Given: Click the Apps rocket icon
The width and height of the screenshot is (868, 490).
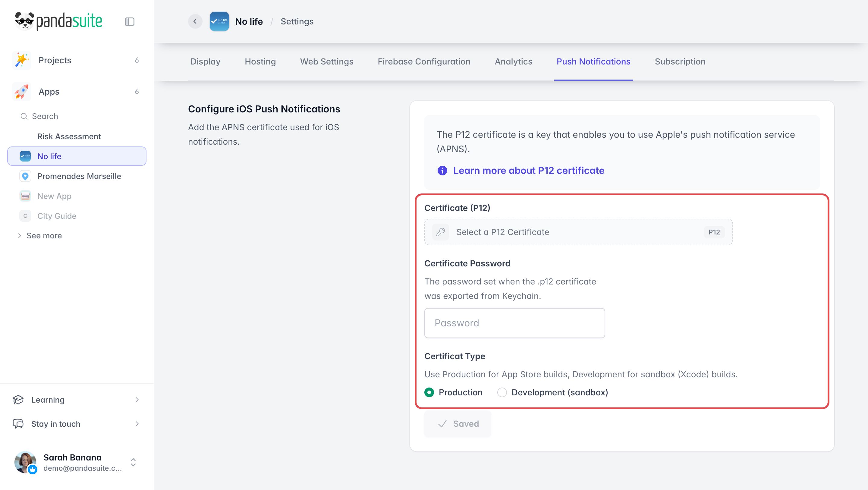Looking at the screenshot, I should point(22,92).
